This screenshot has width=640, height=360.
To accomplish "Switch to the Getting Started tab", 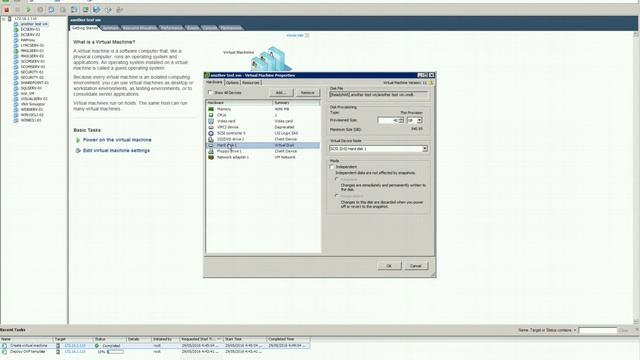I will pyautogui.click(x=85, y=28).
